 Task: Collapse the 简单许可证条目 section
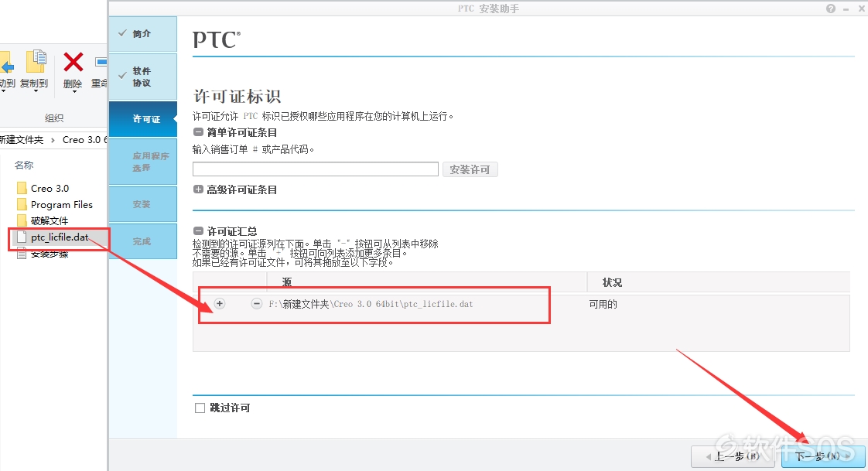tap(198, 132)
